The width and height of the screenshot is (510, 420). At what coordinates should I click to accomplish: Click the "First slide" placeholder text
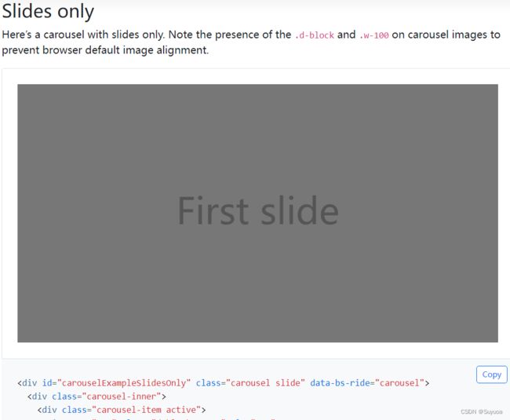[x=258, y=211]
